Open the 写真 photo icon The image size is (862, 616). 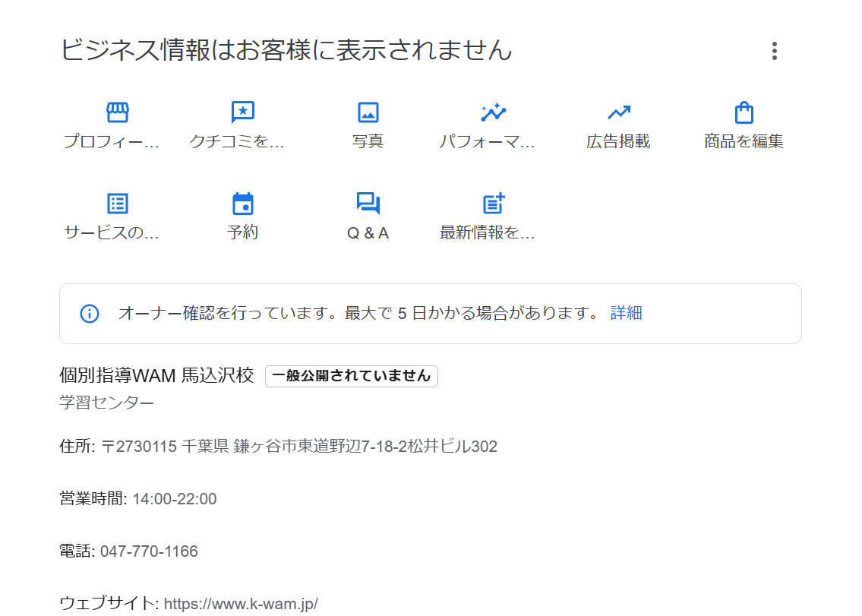[368, 112]
